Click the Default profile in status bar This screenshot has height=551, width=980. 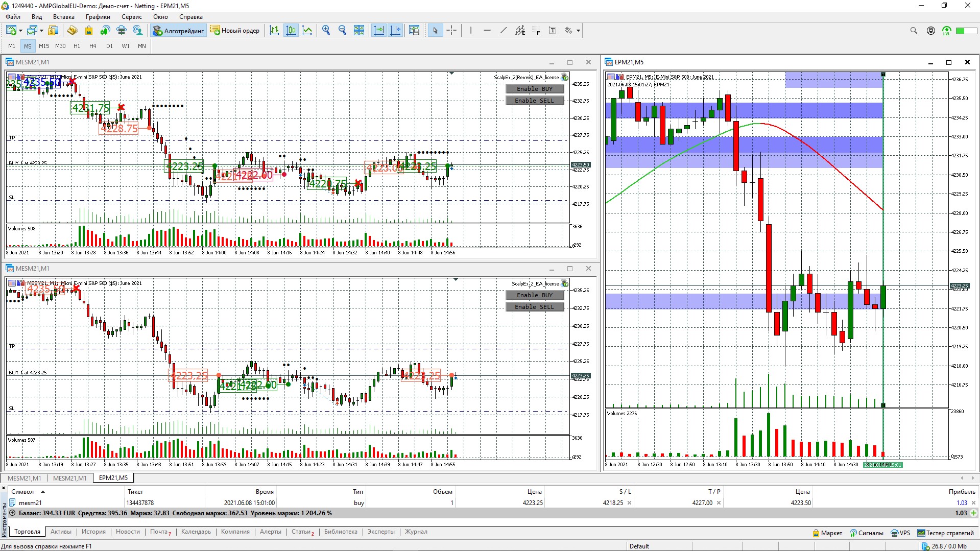[639, 546]
